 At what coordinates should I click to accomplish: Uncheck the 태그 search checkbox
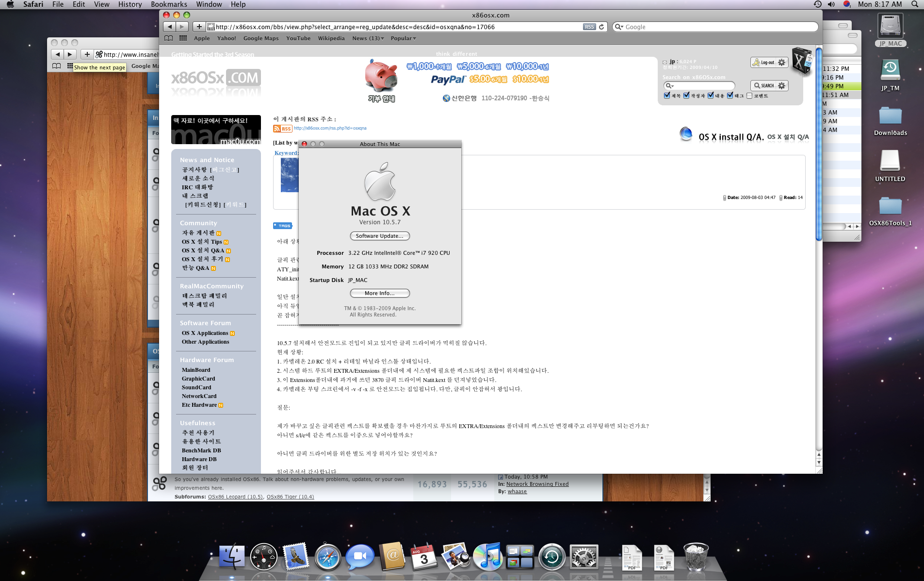(x=730, y=96)
